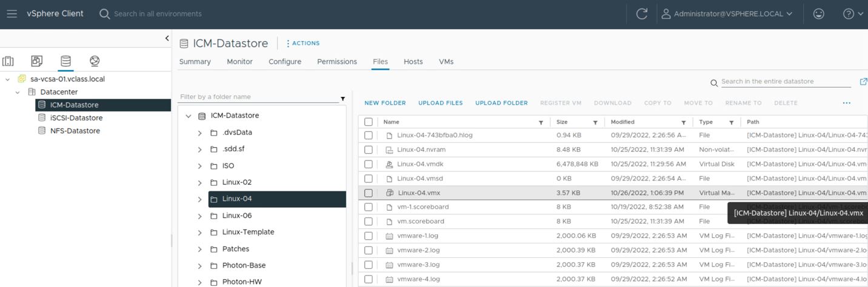Switch to Hosts and Clusters inventory icon
The height and width of the screenshot is (287, 868).
pyautogui.click(x=8, y=61)
